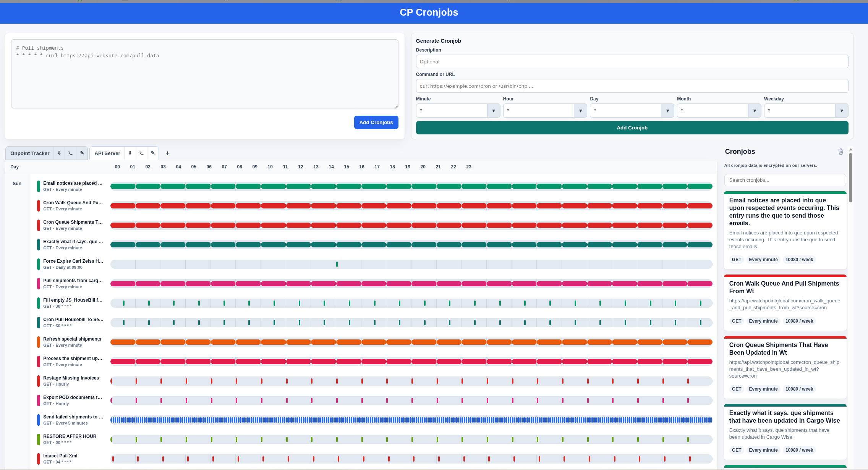
Task: Click the download arrow on API Server tab
Action: point(130,153)
